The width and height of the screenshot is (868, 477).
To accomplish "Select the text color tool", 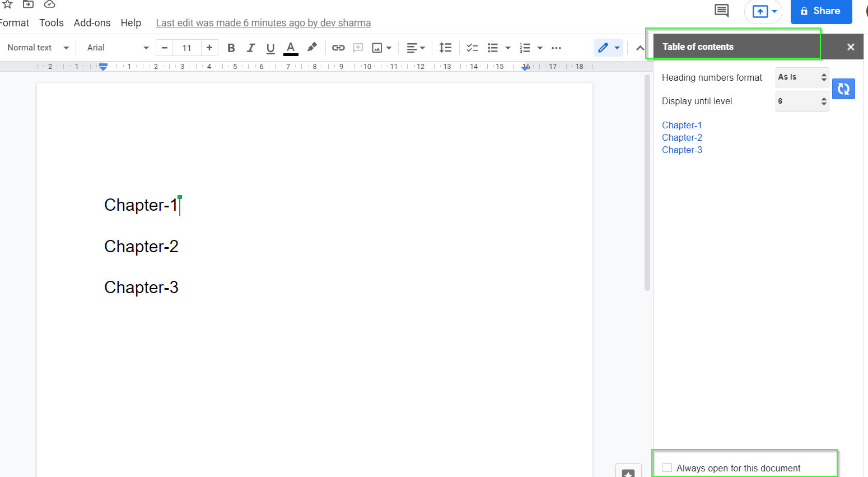I will [291, 48].
